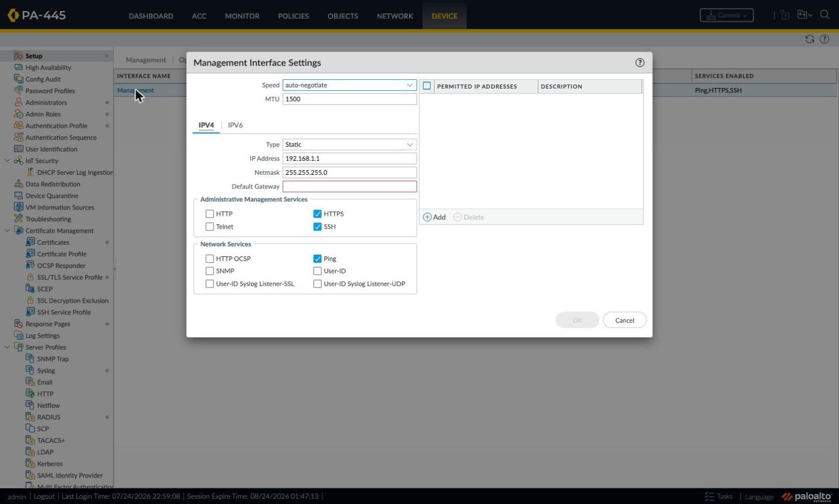
Task: Click the Delete button under permitted IPs
Action: pyautogui.click(x=469, y=217)
